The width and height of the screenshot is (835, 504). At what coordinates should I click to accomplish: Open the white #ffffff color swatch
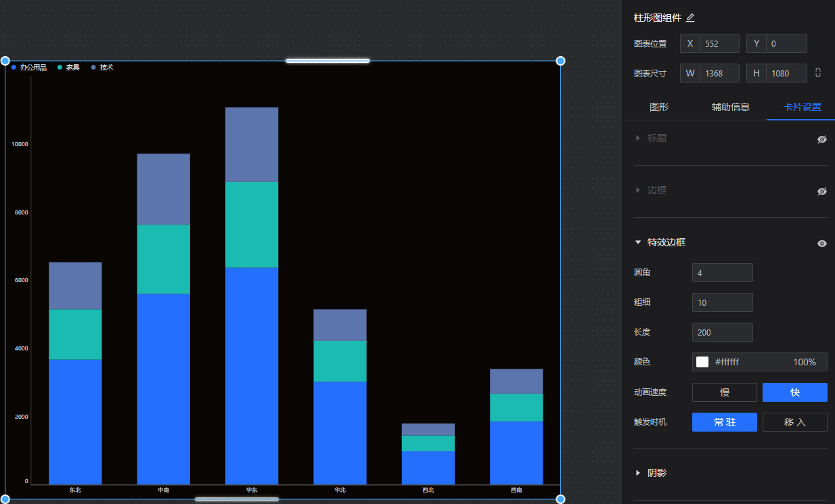click(x=702, y=362)
